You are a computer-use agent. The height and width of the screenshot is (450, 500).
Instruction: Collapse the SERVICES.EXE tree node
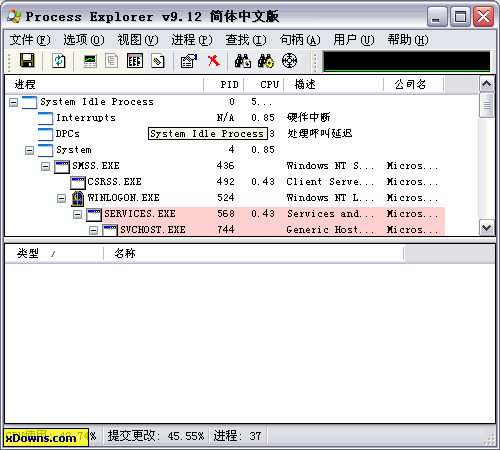[x=77, y=214]
